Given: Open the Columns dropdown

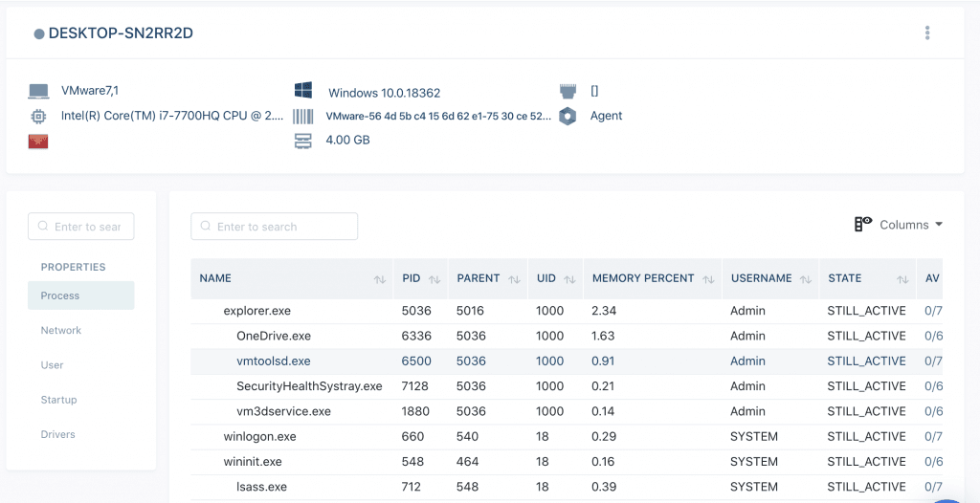Looking at the screenshot, I should point(911,225).
